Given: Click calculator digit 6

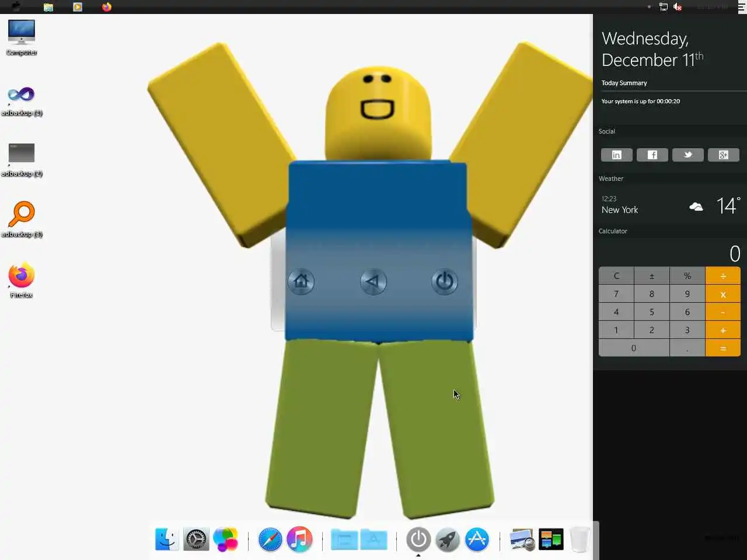Looking at the screenshot, I should [687, 312].
